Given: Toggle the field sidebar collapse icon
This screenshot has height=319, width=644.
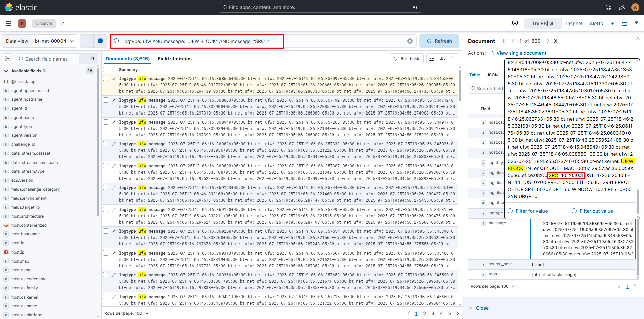Looking at the screenshot, I should click(8, 59).
